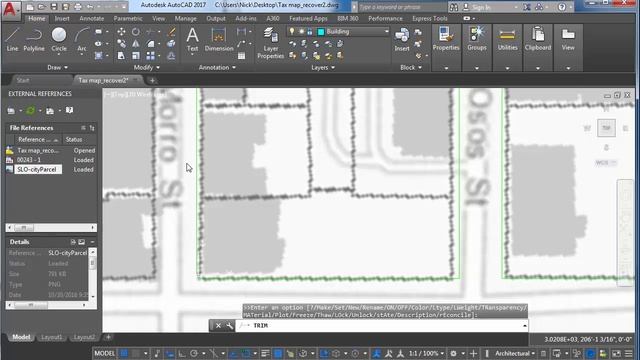Open the 1:1 / 100% annotation scale dropdown

(x=427, y=353)
